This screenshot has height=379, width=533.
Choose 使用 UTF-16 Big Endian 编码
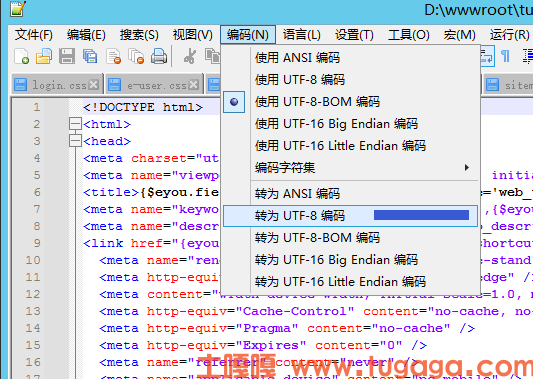(350, 124)
